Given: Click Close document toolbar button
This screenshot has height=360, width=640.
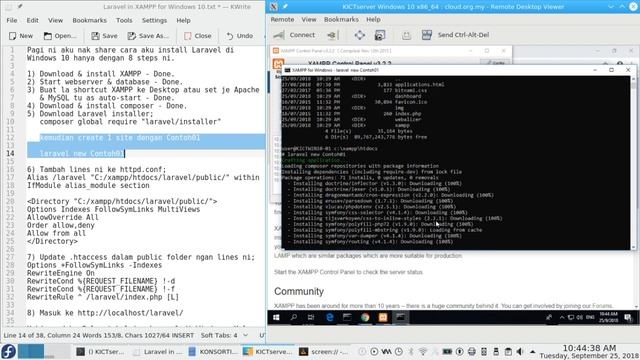Looking at the screenshot, I should [x=198, y=36].
